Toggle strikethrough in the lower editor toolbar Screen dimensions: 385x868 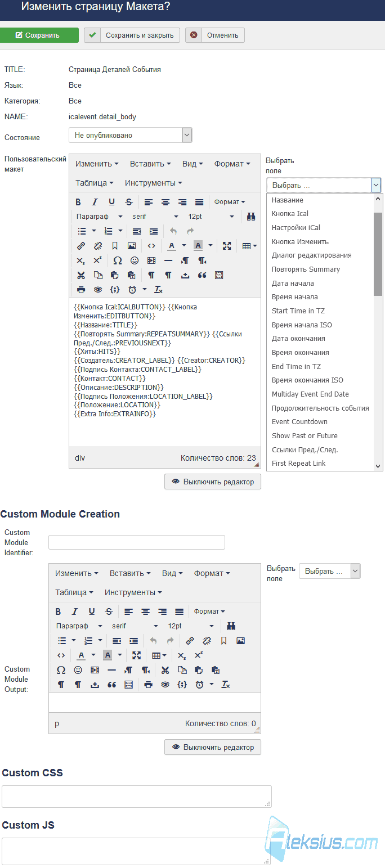pyautogui.click(x=109, y=611)
